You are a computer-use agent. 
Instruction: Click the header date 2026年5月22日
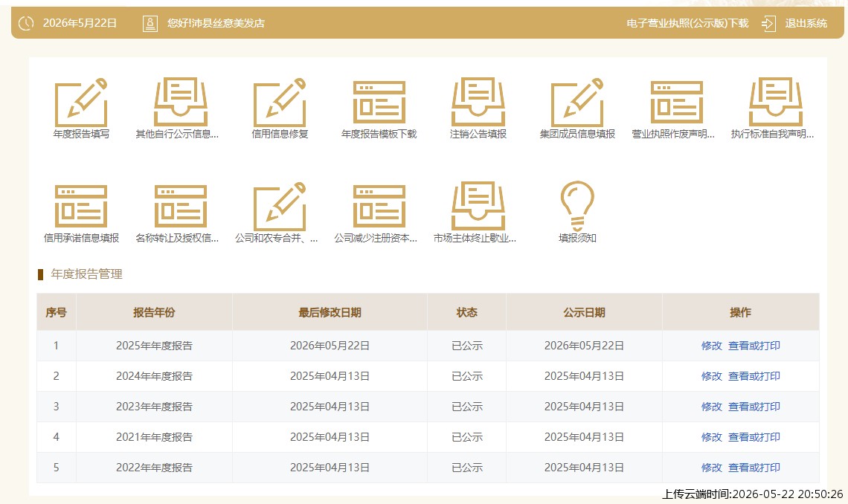[x=80, y=23]
